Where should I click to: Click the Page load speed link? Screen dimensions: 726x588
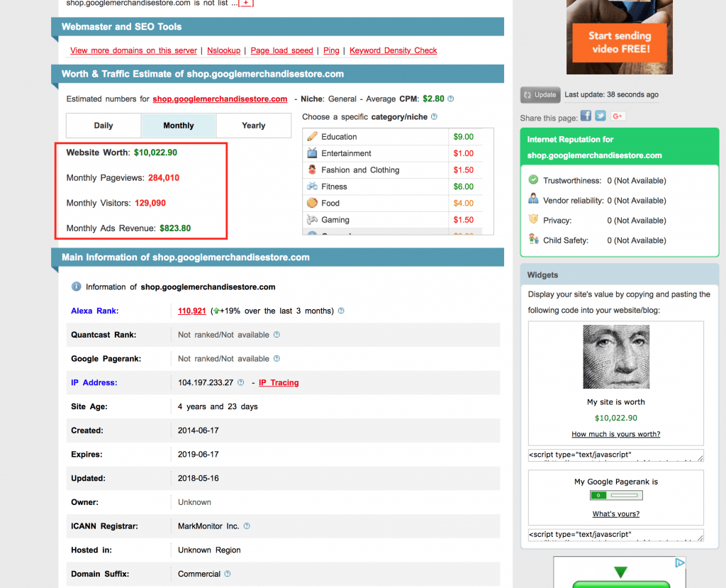(281, 50)
